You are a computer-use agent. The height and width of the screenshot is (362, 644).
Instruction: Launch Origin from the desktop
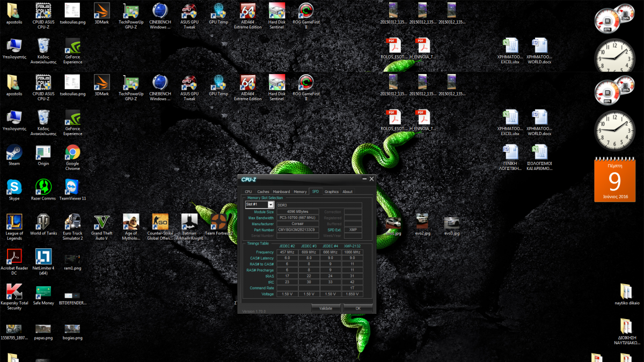tap(43, 155)
